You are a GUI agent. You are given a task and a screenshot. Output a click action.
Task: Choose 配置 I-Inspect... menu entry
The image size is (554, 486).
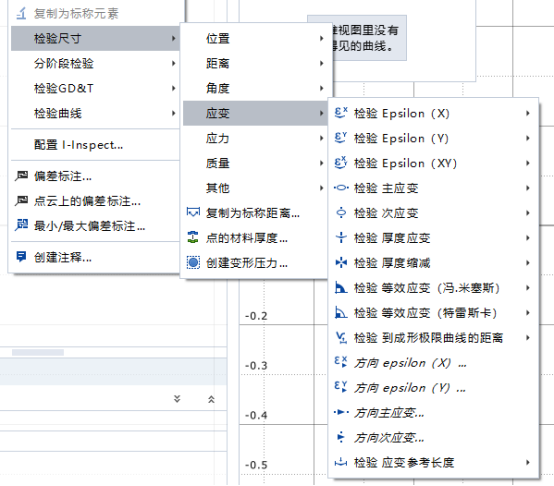coord(95,145)
